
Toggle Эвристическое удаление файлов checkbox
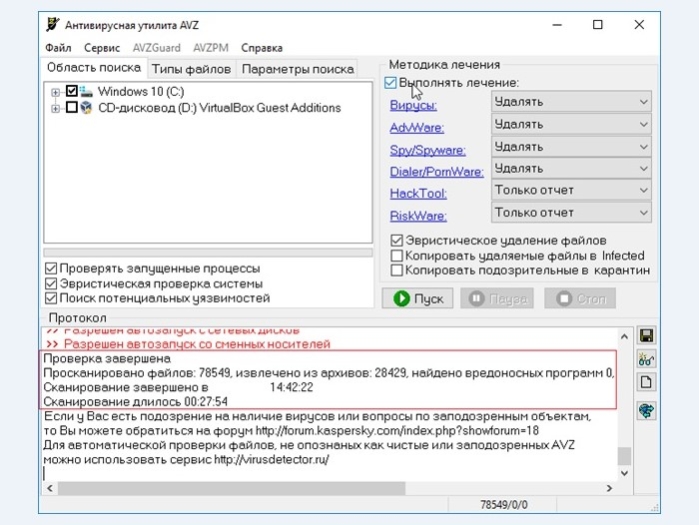396,241
